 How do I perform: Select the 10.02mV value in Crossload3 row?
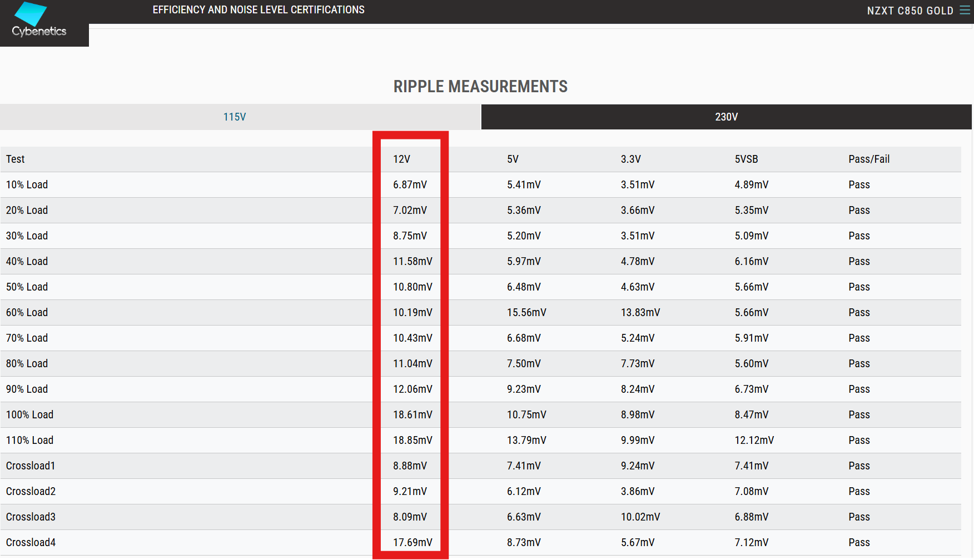pyautogui.click(x=640, y=517)
